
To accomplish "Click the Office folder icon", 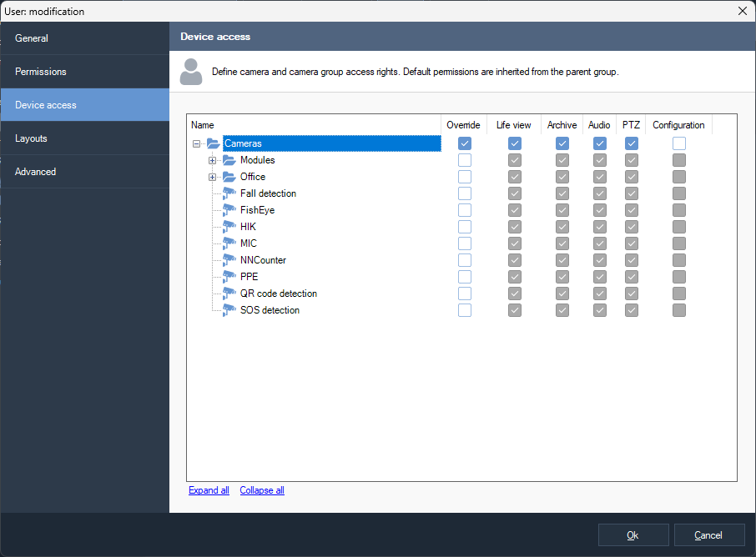I will 229,177.
